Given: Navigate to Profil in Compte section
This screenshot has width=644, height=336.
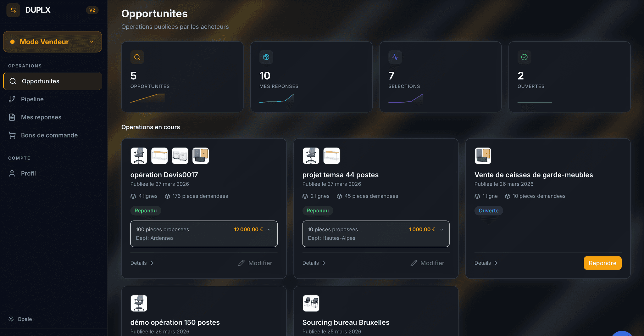Looking at the screenshot, I should tap(28, 173).
